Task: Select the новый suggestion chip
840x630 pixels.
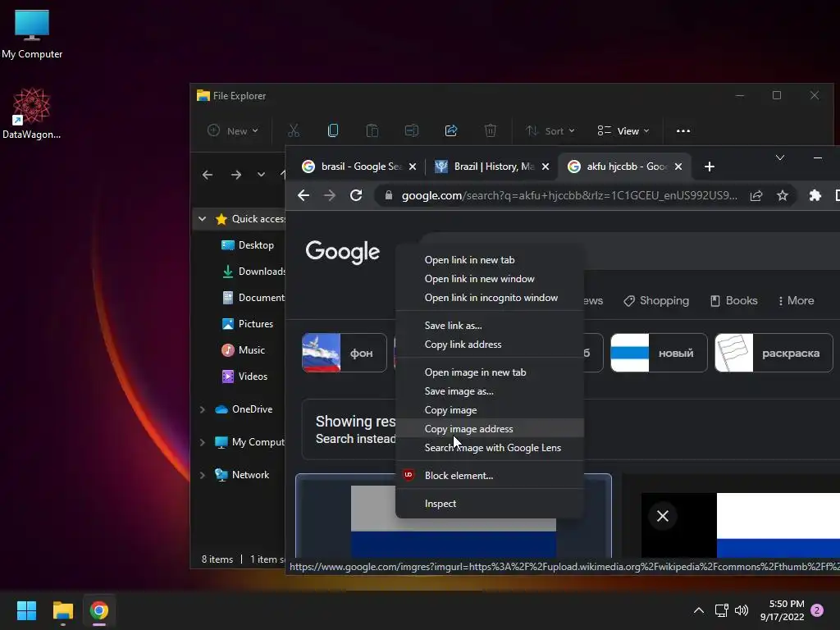Action: tap(659, 353)
